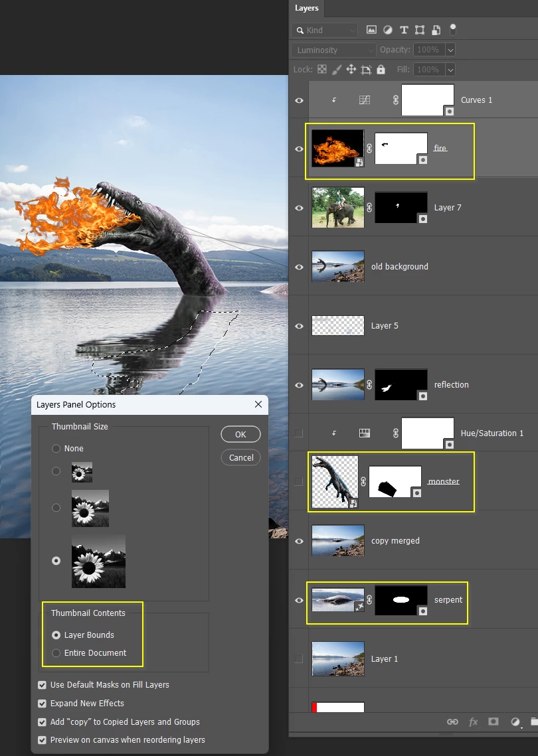Filter layers by smart object icon
Image resolution: width=538 pixels, height=756 pixels.
point(436,30)
